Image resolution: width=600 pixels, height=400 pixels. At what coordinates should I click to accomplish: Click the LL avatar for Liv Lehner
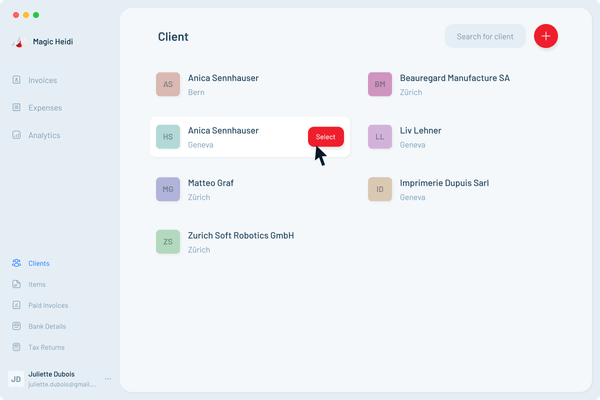pyautogui.click(x=380, y=137)
